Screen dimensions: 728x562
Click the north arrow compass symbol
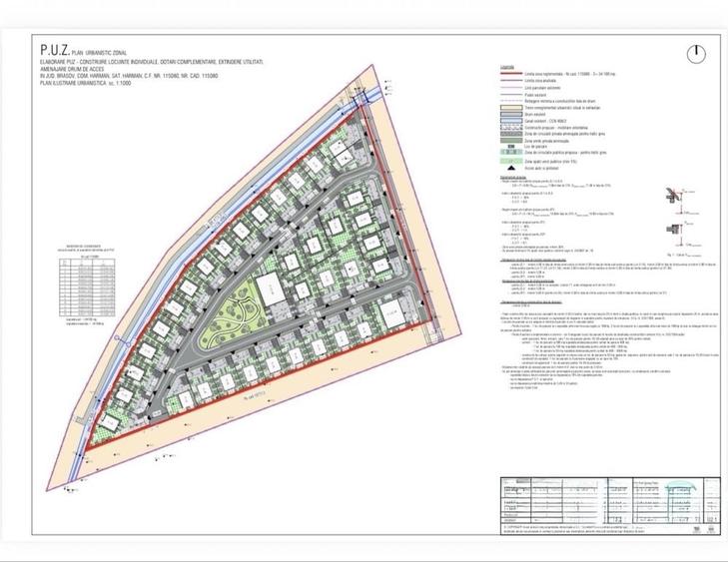[696, 54]
